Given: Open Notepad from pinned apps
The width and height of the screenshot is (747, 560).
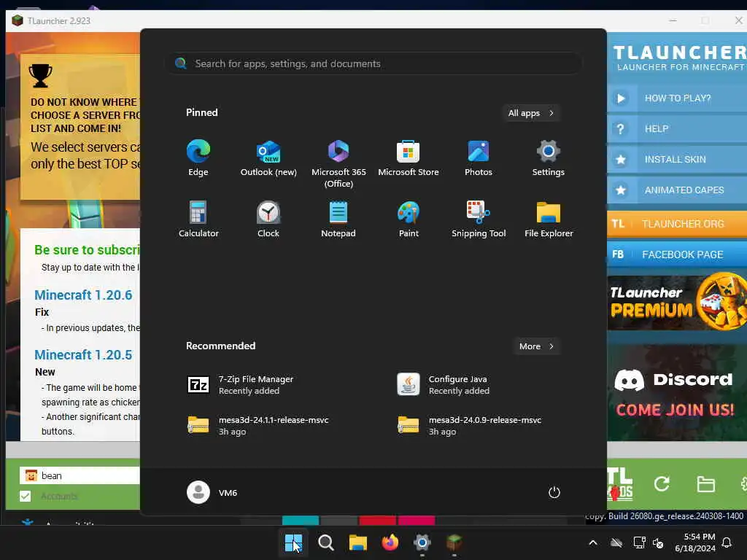Looking at the screenshot, I should [x=338, y=219].
